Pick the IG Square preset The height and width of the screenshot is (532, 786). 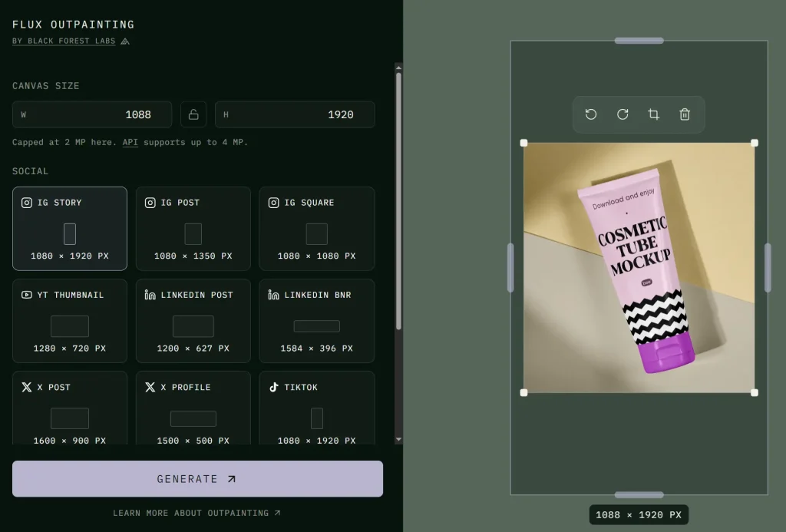(317, 229)
